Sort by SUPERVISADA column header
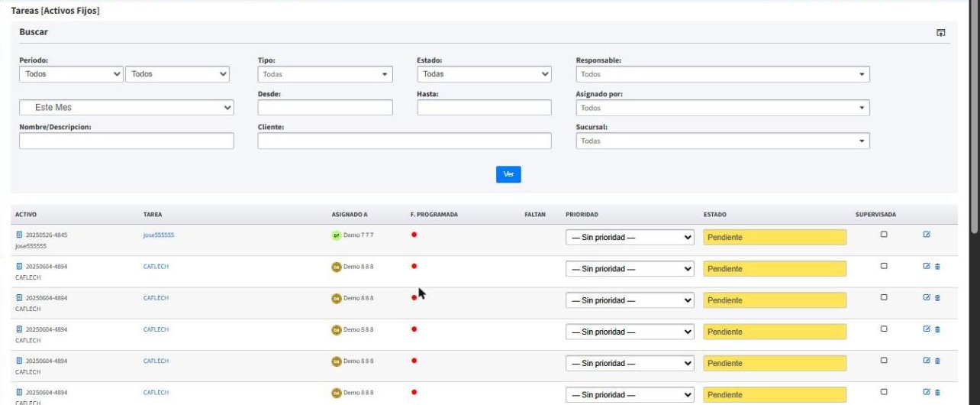 tap(875, 215)
